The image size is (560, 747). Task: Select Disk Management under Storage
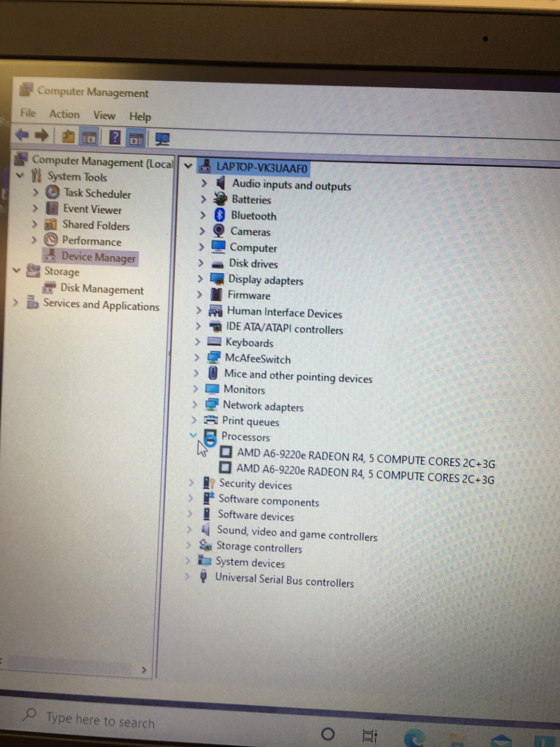coord(102,289)
